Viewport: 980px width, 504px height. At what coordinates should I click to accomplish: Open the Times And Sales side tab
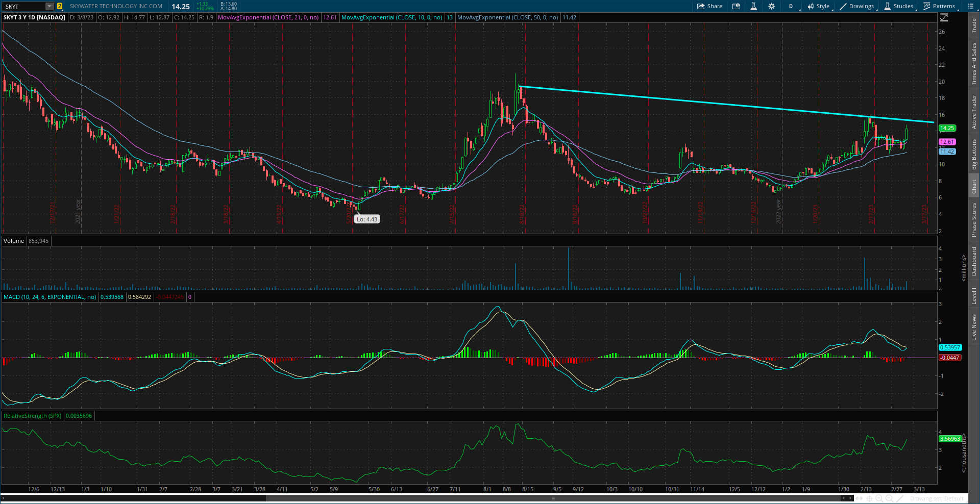point(974,64)
